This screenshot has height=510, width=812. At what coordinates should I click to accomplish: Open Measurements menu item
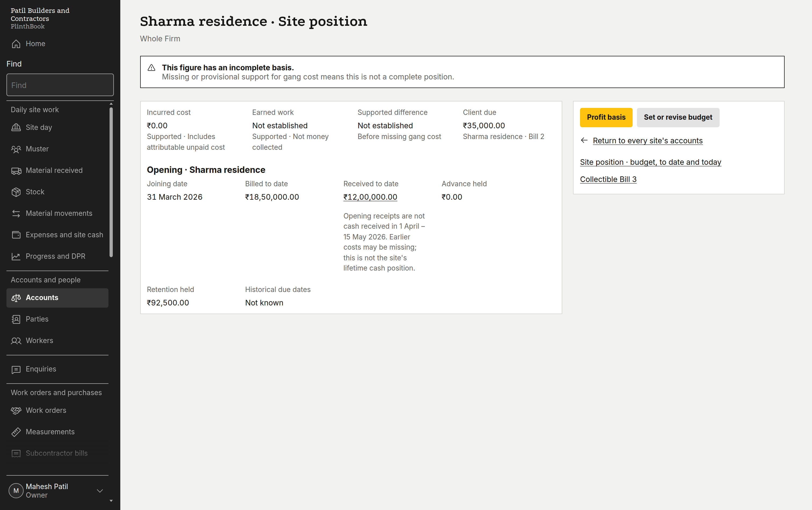[x=57, y=432]
